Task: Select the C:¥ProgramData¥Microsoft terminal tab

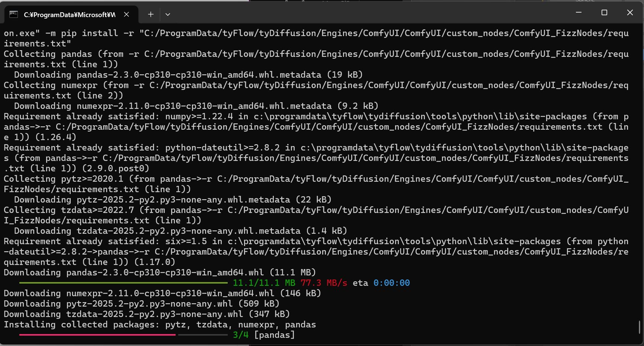Action: pos(71,14)
